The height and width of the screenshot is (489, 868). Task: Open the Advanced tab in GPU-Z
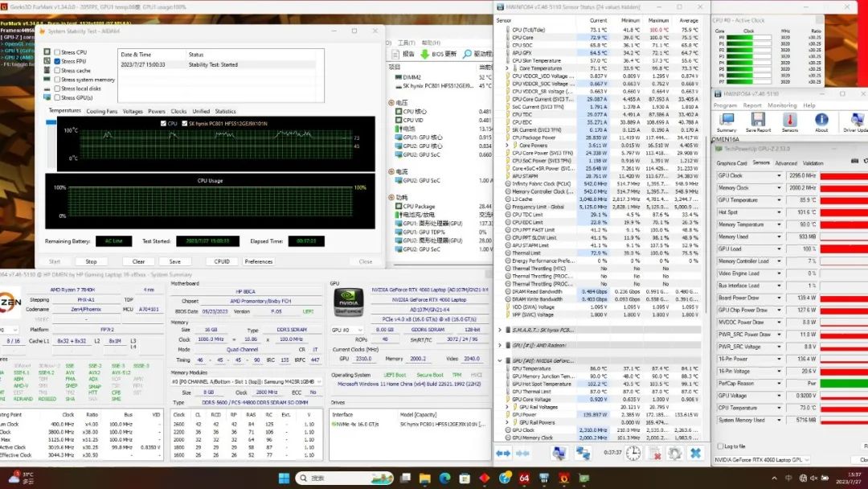click(786, 163)
